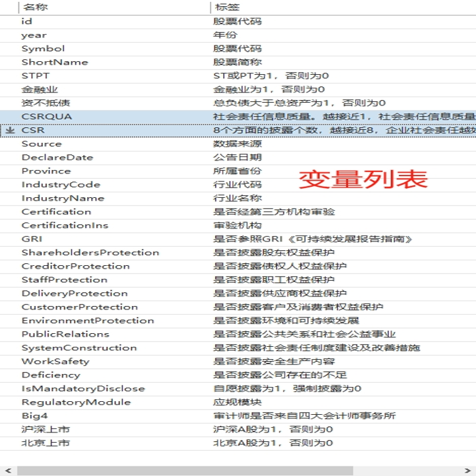
Task: Click the right arrow of the horizontal scrollbar
Action: (x=468, y=471)
